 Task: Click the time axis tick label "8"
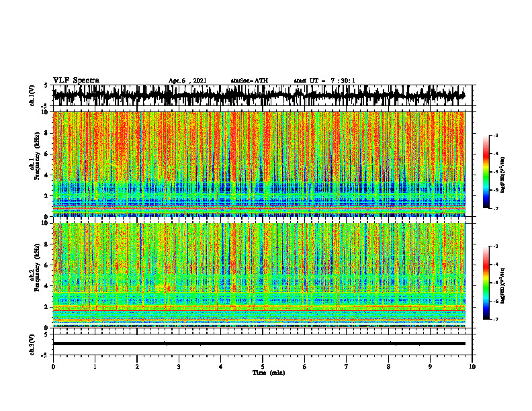click(x=388, y=367)
